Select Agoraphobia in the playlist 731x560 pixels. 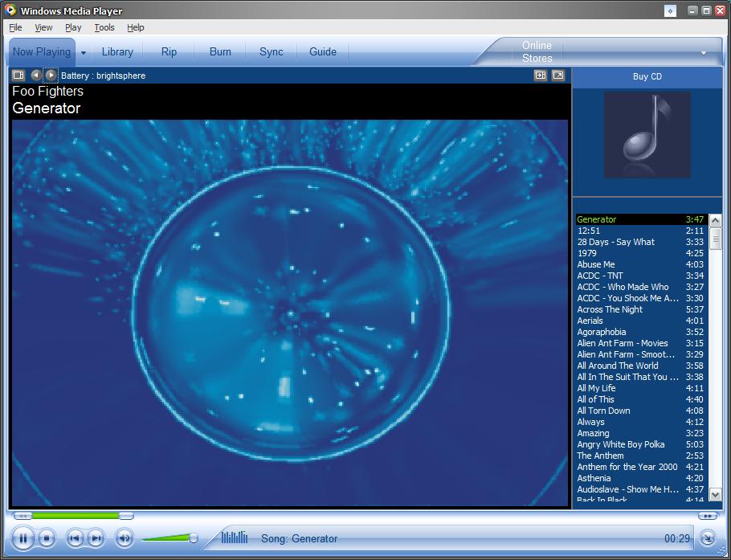coord(642,332)
